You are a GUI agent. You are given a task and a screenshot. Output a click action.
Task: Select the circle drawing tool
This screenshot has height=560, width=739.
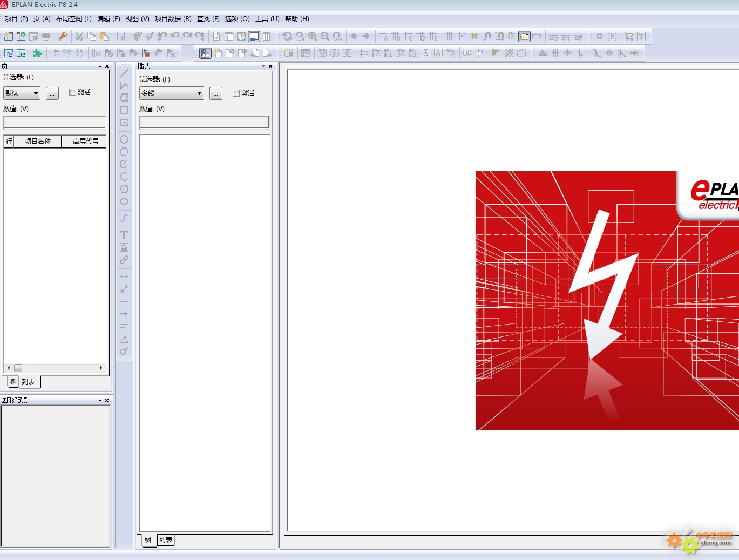click(x=124, y=139)
